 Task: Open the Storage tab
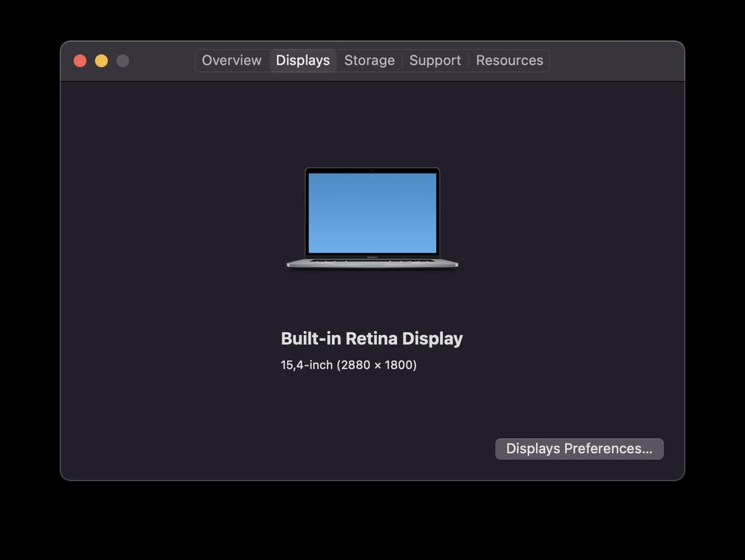[x=369, y=61]
